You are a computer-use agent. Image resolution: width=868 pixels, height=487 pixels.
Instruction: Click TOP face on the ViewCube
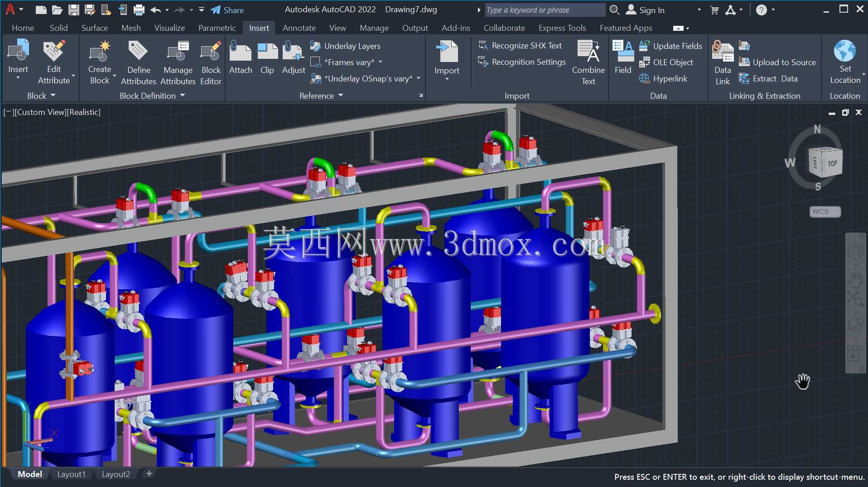pyautogui.click(x=833, y=163)
